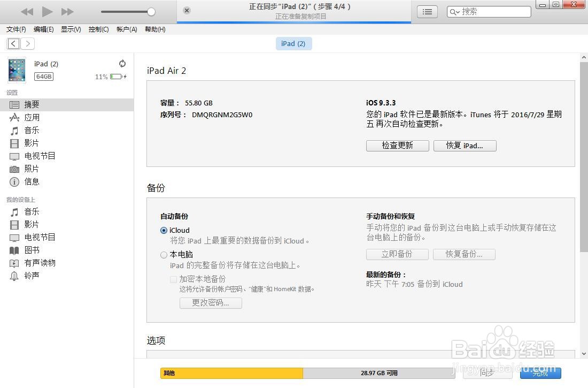Open 有声读物 audiobooks on device
This screenshot has width=588, height=388.
pyautogui.click(x=67, y=263)
